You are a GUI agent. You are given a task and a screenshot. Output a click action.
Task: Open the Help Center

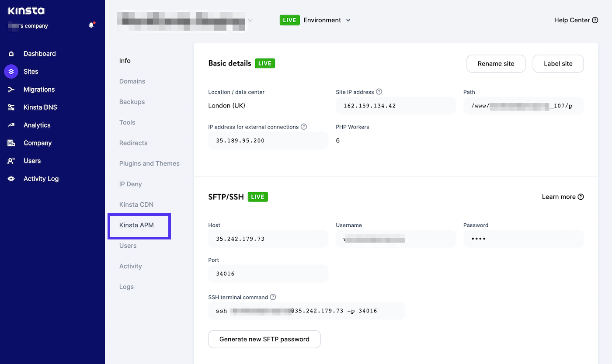[576, 20]
